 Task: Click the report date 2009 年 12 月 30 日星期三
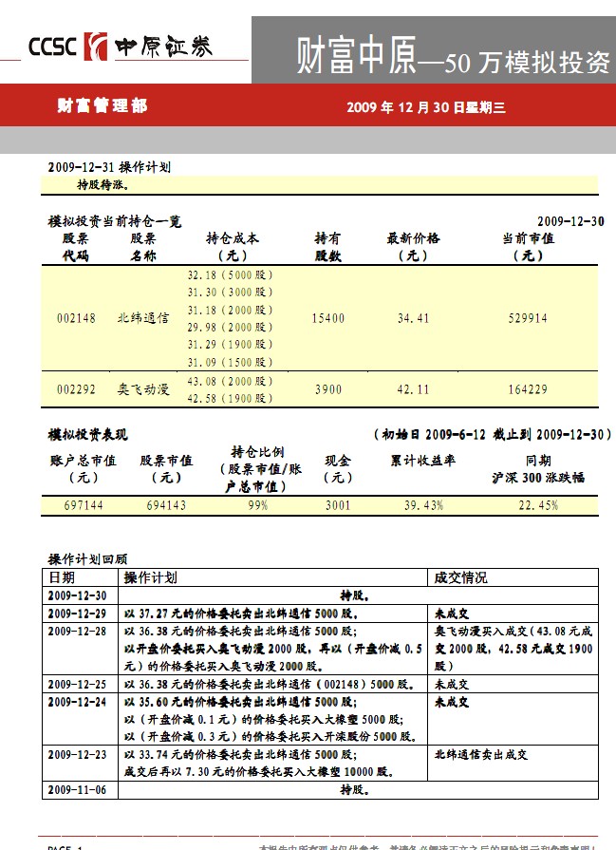pyautogui.click(x=426, y=107)
